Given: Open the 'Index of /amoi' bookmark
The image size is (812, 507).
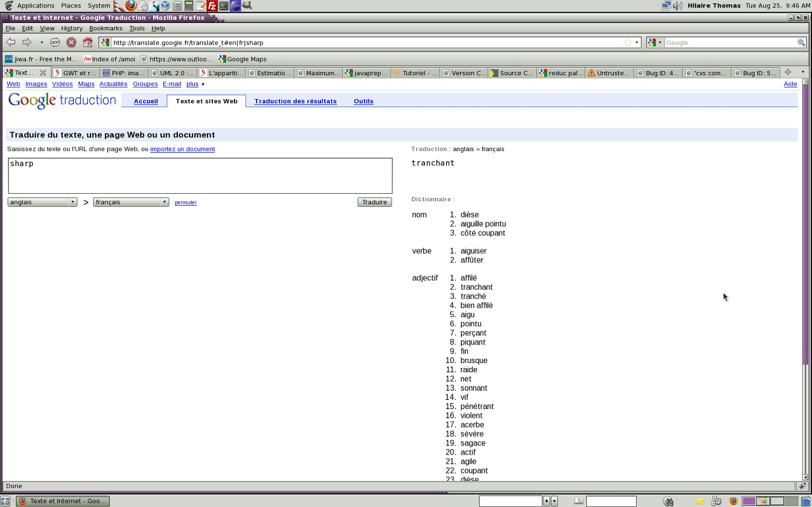Looking at the screenshot, I should coord(109,59).
